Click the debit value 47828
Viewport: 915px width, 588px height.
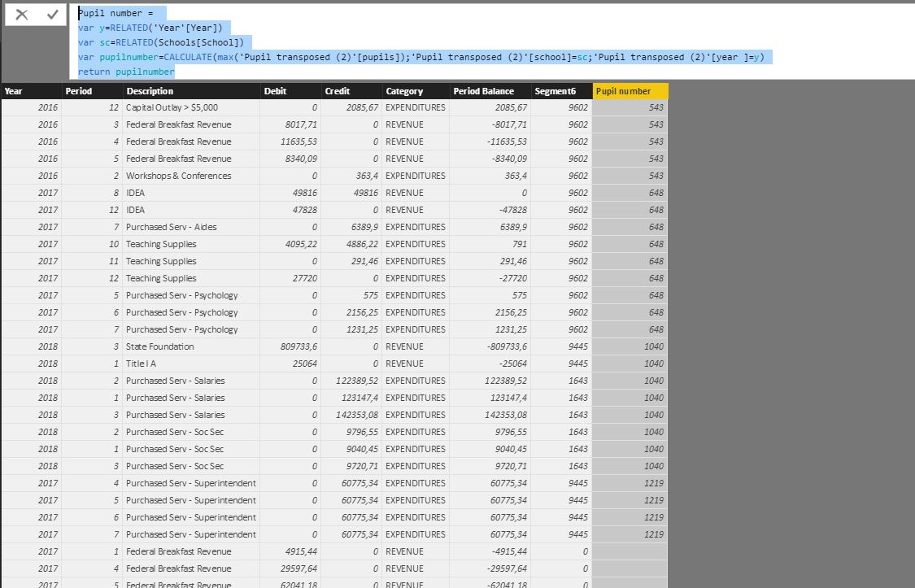[305, 210]
